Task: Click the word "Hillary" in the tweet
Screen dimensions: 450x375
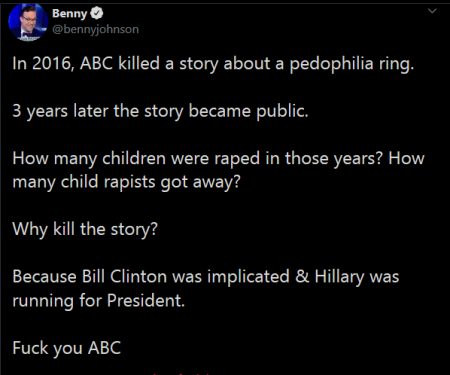Action: coord(340,277)
